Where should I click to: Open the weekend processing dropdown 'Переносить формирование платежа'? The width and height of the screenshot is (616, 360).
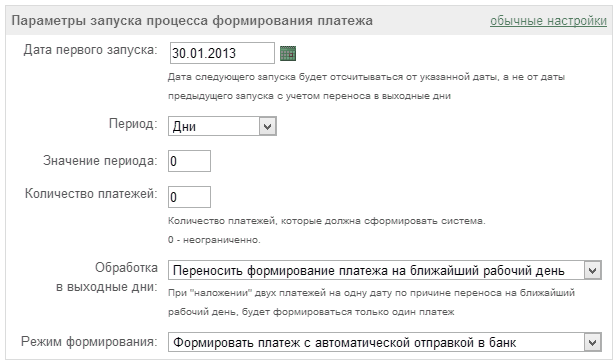[x=385, y=270]
